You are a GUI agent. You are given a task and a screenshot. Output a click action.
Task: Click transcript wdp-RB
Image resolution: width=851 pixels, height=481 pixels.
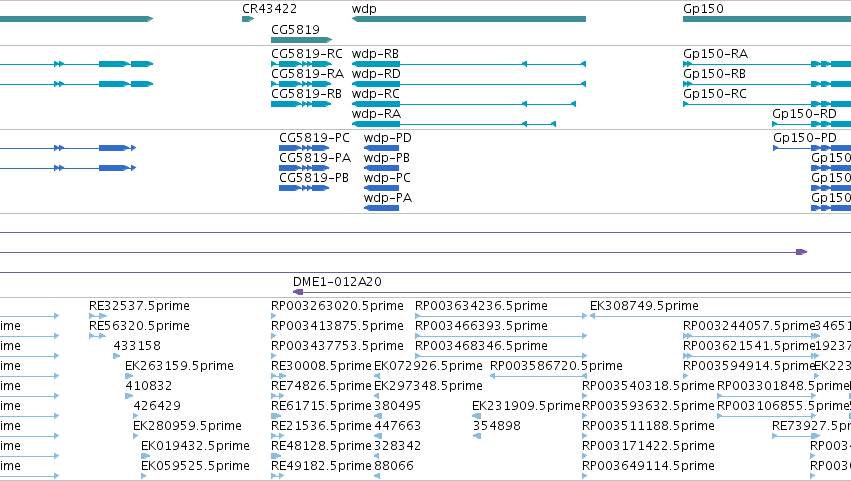coord(469,64)
